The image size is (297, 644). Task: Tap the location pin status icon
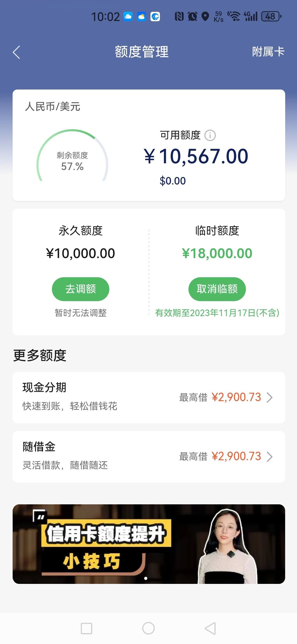[205, 17]
